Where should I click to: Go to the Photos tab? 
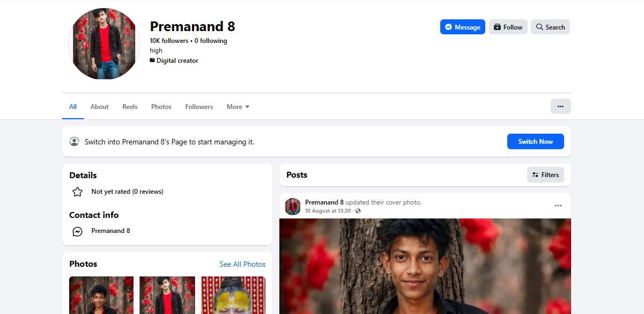pos(161,107)
